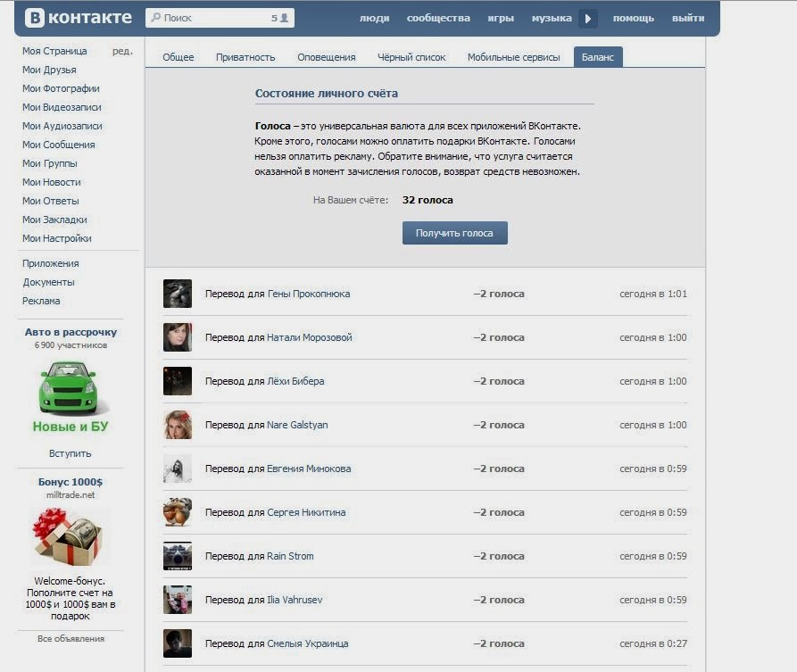Image resolution: width=797 pixels, height=672 pixels.
Task: Click avatar of Лёхи Бибера transfer
Action: 178,381
